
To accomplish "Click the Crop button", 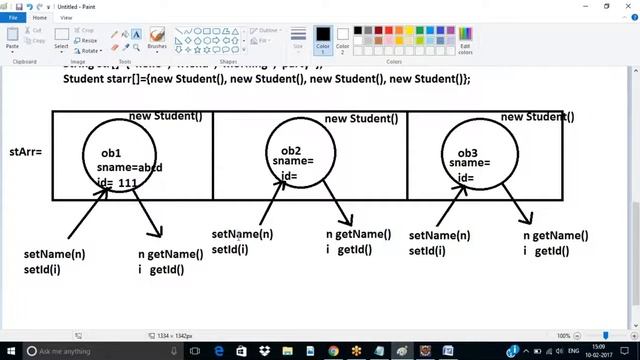I will click(84, 31).
